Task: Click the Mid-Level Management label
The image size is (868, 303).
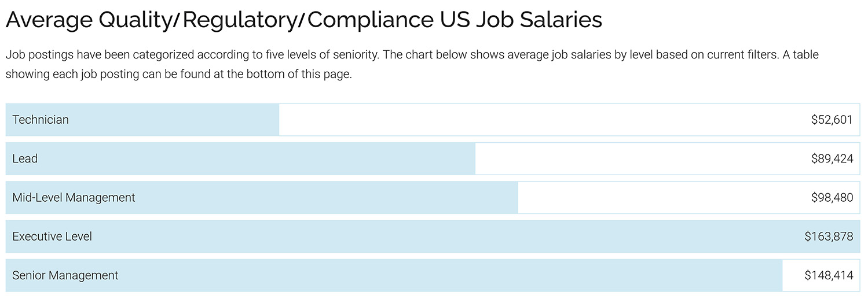Action: pos(74,198)
